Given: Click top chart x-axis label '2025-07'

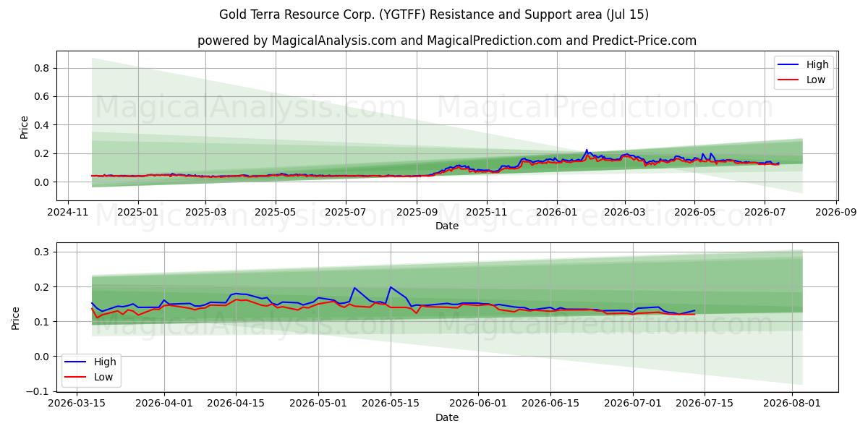Looking at the screenshot, I should (345, 212).
